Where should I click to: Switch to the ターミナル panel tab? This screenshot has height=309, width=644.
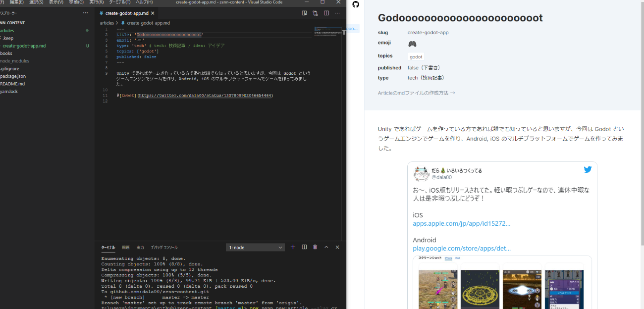108,248
